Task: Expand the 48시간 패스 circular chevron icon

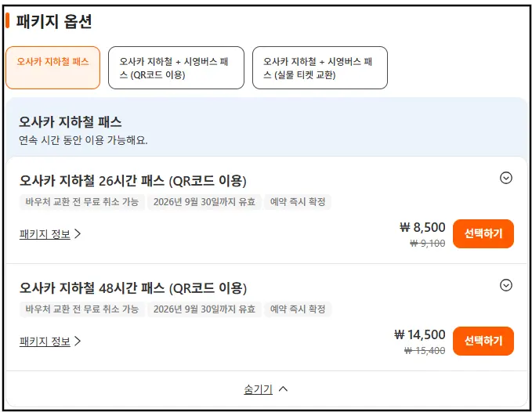Action: (x=506, y=285)
